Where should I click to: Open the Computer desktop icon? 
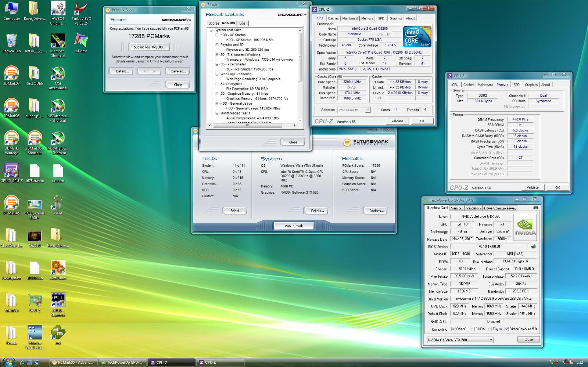click(x=11, y=11)
